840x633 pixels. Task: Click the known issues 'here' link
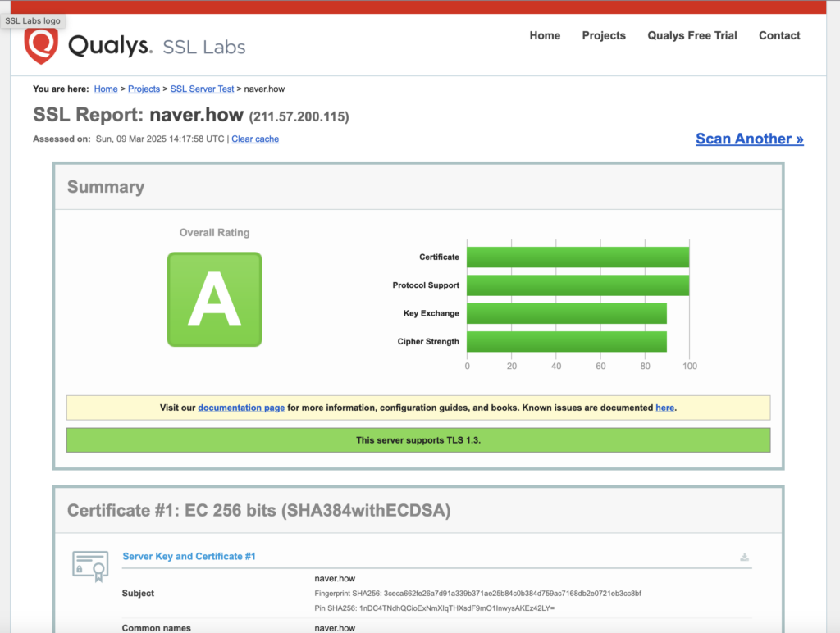tap(664, 408)
